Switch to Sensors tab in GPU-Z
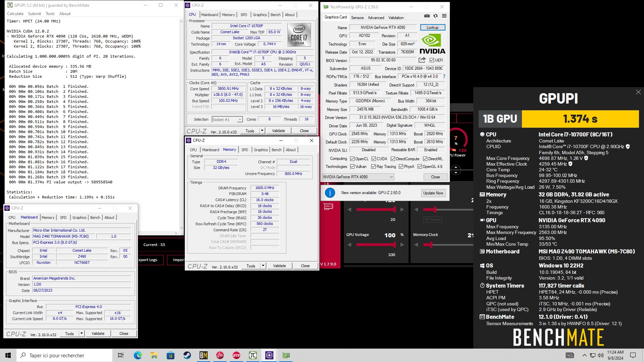The width and height of the screenshot is (644, 362). click(x=357, y=18)
